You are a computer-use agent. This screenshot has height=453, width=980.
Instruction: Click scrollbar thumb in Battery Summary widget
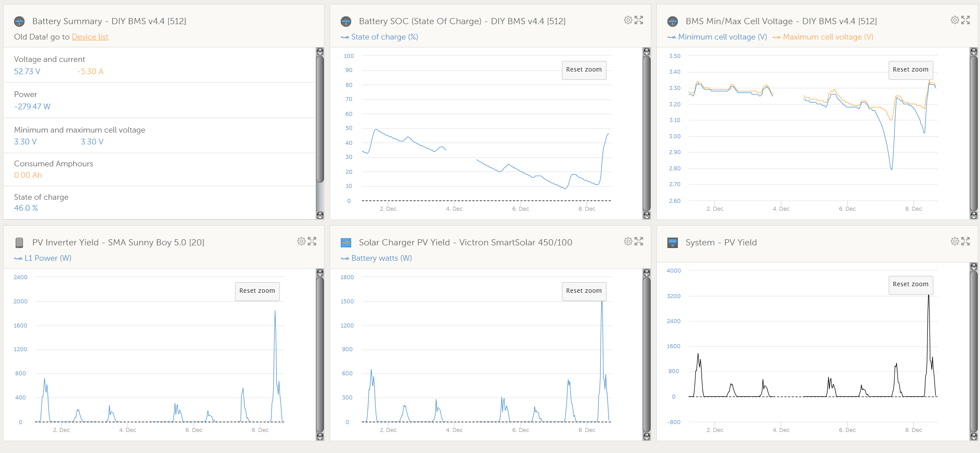(320, 119)
